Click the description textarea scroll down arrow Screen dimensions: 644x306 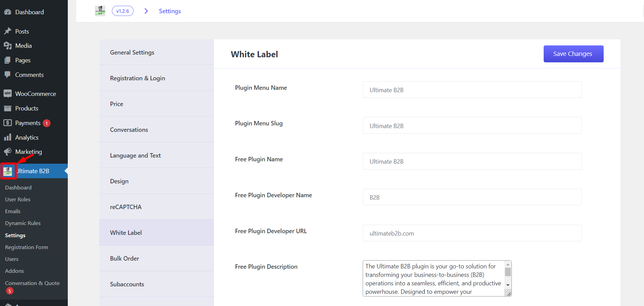click(508, 285)
